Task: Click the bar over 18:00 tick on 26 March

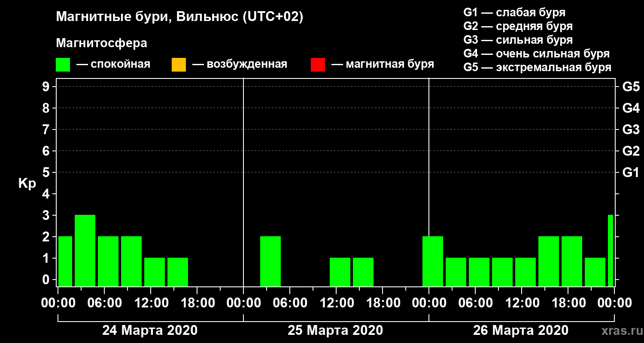Action: [572, 261]
